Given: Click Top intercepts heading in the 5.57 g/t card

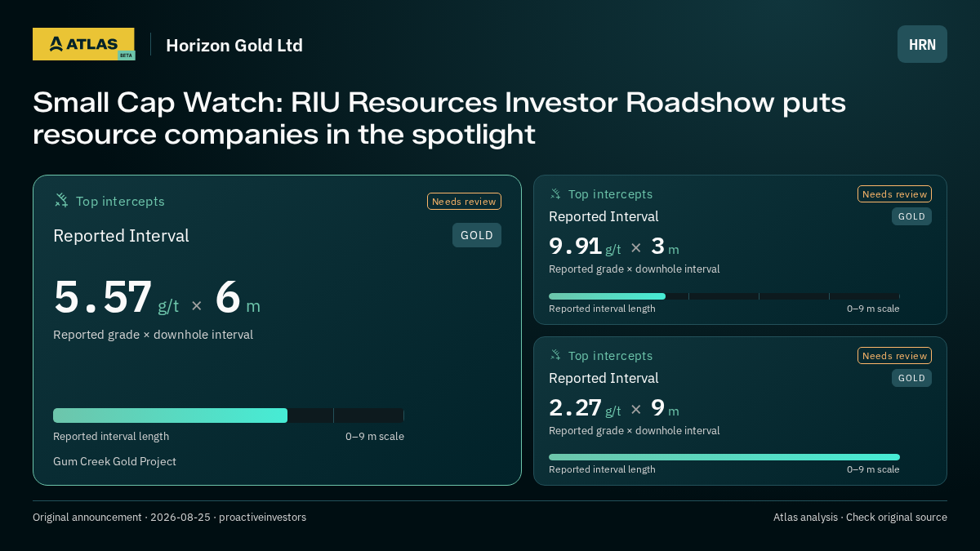Looking at the screenshot, I should click(120, 201).
